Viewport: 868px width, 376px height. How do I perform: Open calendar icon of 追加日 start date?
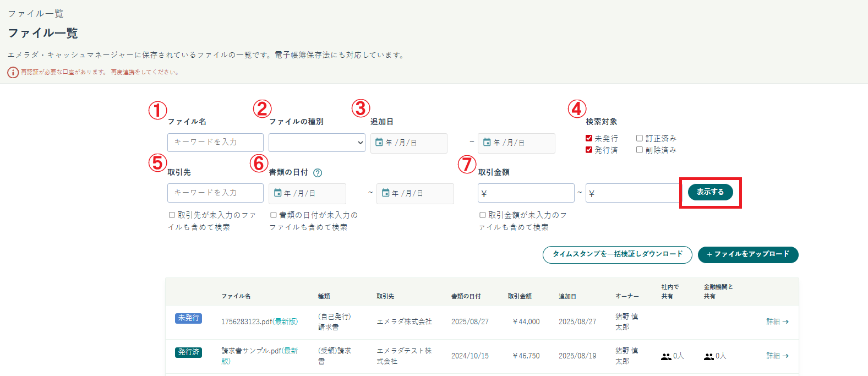tap(379, 143)
